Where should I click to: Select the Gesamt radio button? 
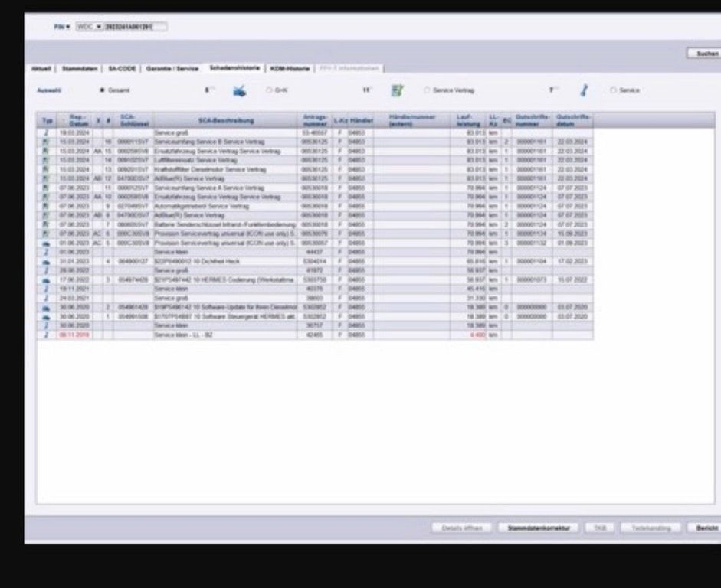[x=102, y=90]
